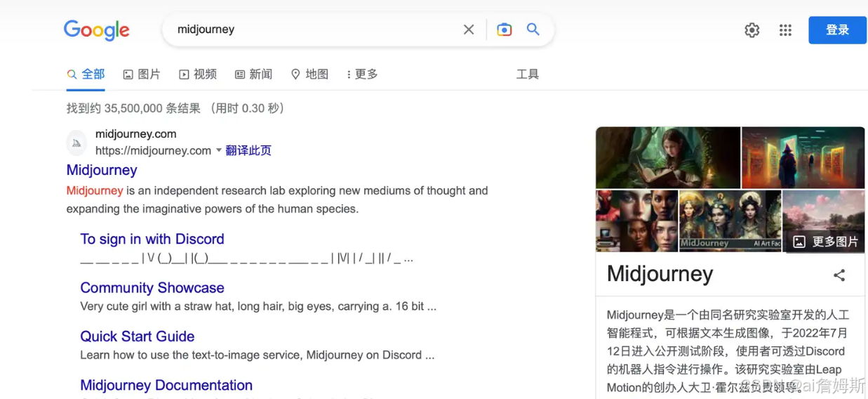Click the Google logo

pos(97,30)
